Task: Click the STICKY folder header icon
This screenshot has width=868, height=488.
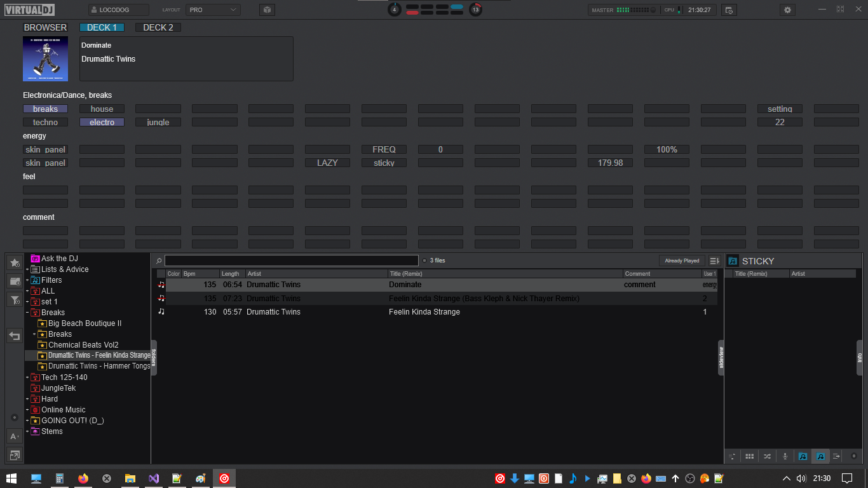Action: coord(733,261)
